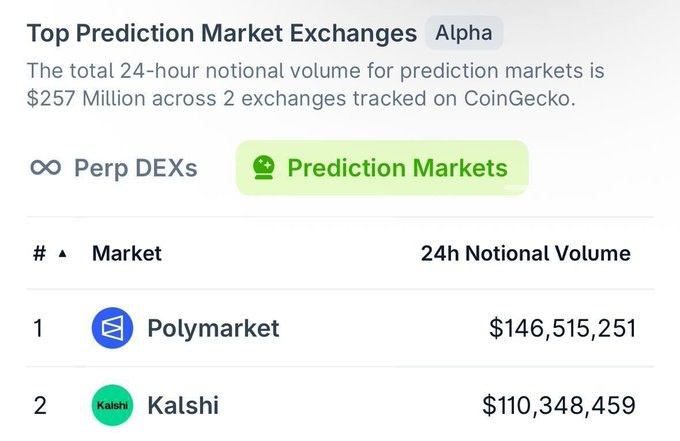This screenshot has width=680, height=441.
Task: Click the infinity icon beside Perp DEXs
Action: [46, 167]
